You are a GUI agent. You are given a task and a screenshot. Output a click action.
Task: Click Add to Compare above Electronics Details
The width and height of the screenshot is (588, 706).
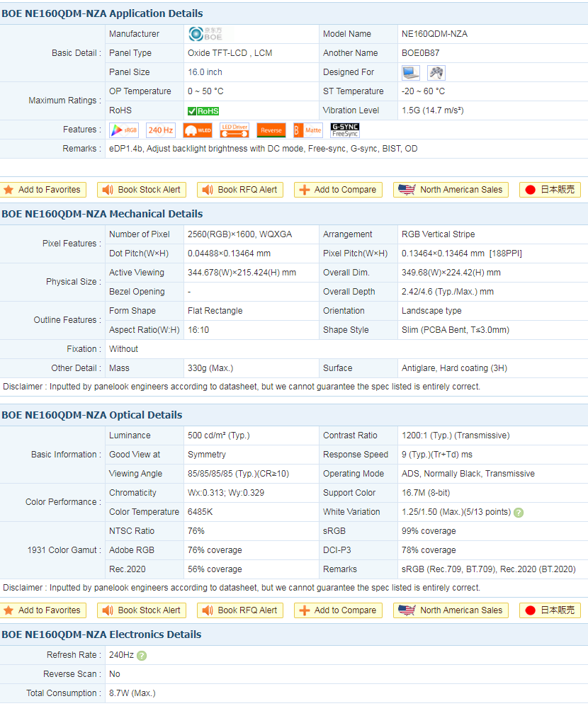[x=338, y=610]
